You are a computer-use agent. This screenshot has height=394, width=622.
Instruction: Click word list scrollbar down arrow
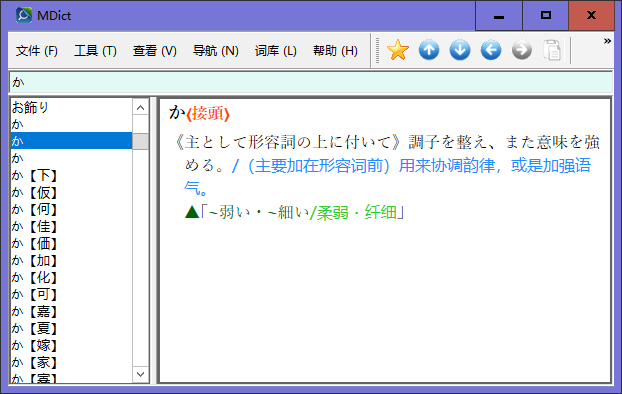pos(140,374)
